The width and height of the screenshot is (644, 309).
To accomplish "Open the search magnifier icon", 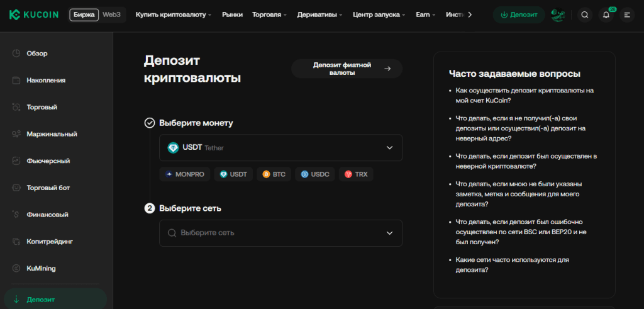I will [x=585, y=15].
